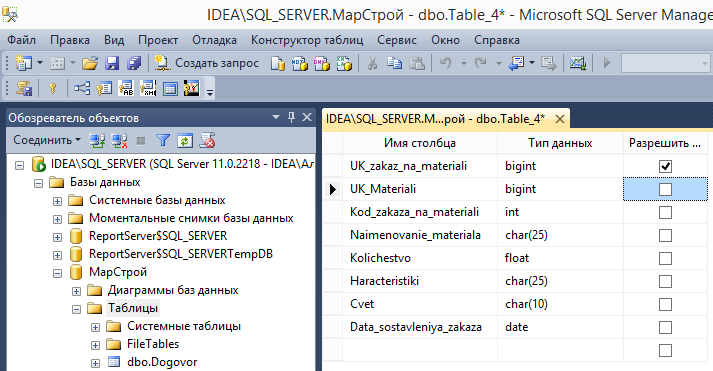This screenshot has height=371, width=713.
Task: Expand Моментальные снимки базы данных node
Action: pyautogui.click(x=57, y=219)
